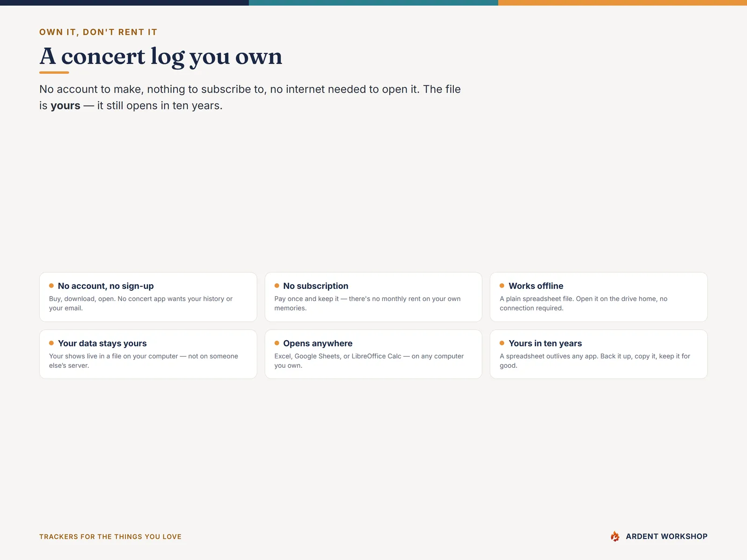Viewport: 747px width, 560px height.
Task: Click the 'TRACKERS FOR THE THINGS YOU LOVE' footer
Action: coord(110,537)
